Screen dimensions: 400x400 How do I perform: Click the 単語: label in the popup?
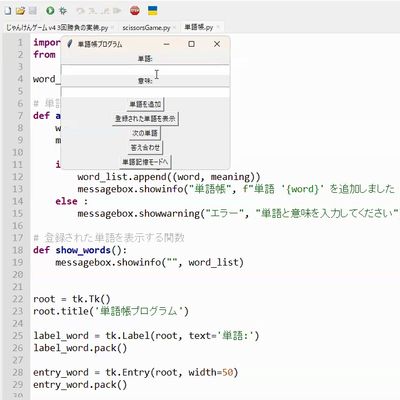tap(145, 59)
